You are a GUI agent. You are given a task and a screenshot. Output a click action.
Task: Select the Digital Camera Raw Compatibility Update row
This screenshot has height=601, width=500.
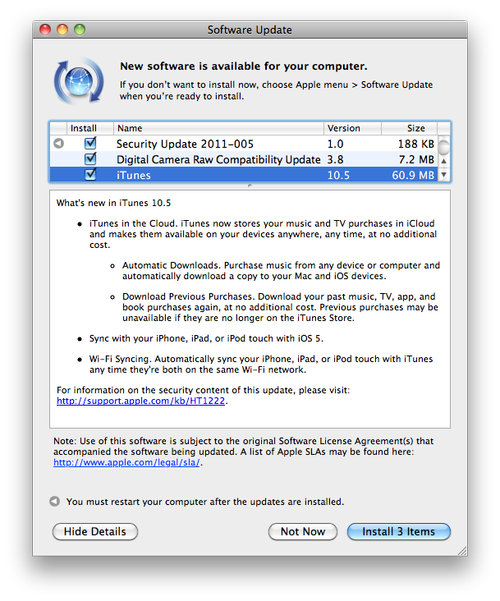pyautogui.click(x=244, y=159)
